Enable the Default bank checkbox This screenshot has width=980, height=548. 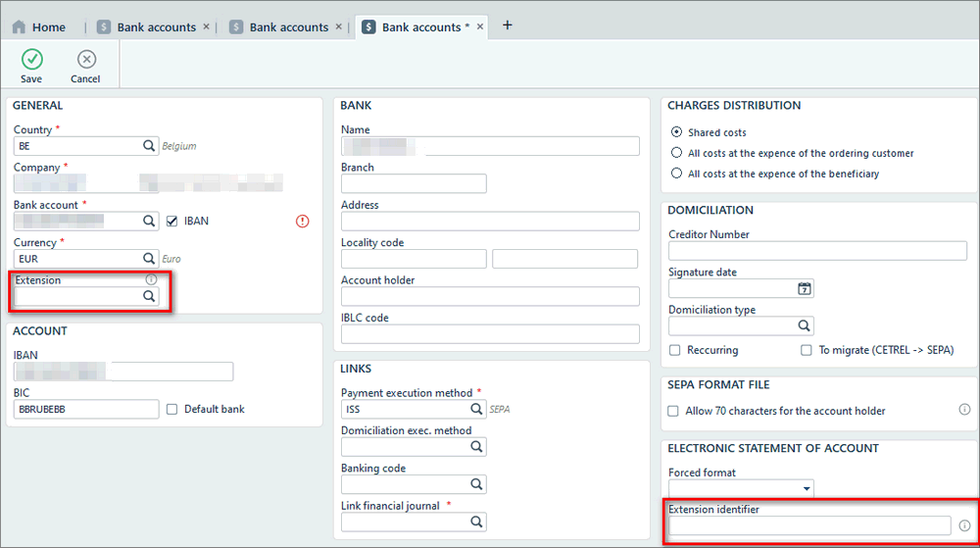pos(172,409)
